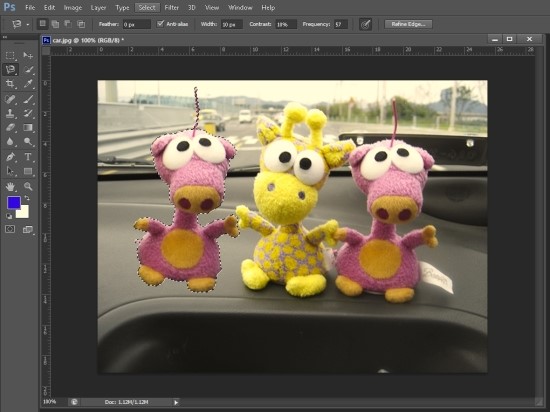The width and height of the screenshot is (550, 412).
Task: Open the Image menu
Action: 73,7
